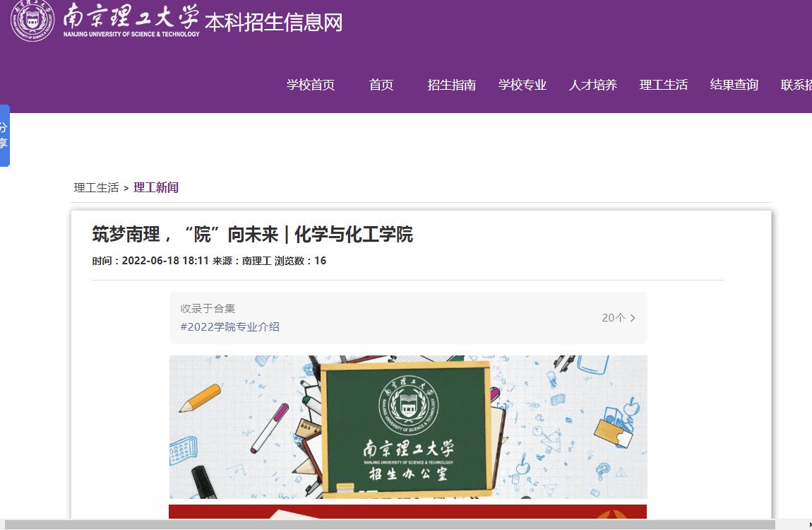
Task: Click the 浏览数：16 view count
Action: pyautogui.click(x=300, y=261)
